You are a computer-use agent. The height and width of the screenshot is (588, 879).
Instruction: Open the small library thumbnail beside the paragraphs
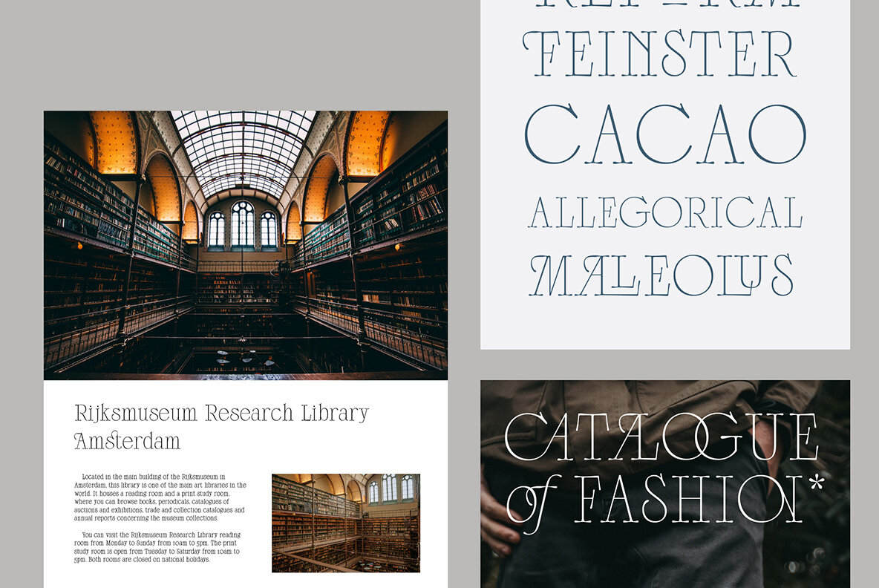pyautogui.click(x=345, y=523)
